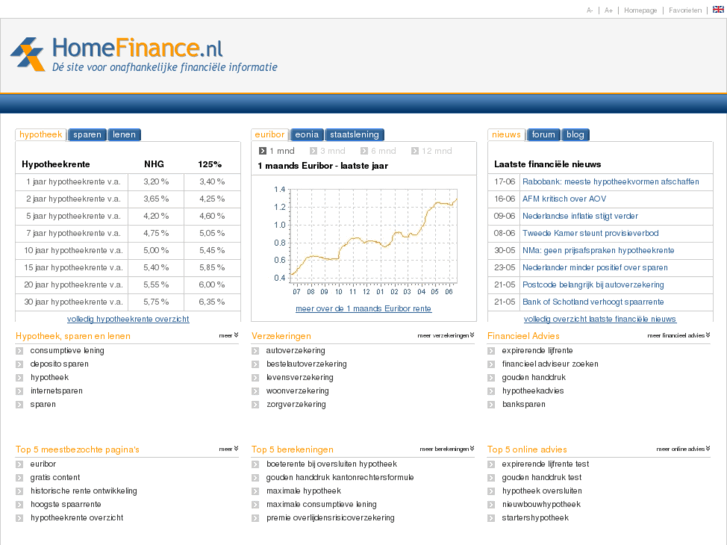Open the blog tab
Viewport: 727px width, 545px height.
point(575,135)
